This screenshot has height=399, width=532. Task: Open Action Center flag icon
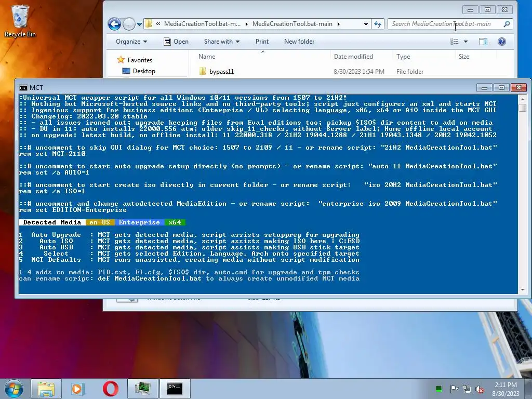click(454, 389)
